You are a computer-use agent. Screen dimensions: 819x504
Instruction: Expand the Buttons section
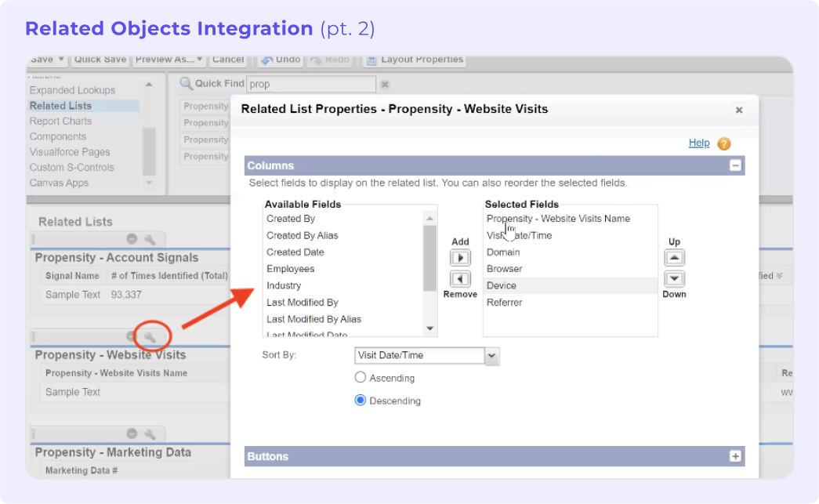coord(735,456)
